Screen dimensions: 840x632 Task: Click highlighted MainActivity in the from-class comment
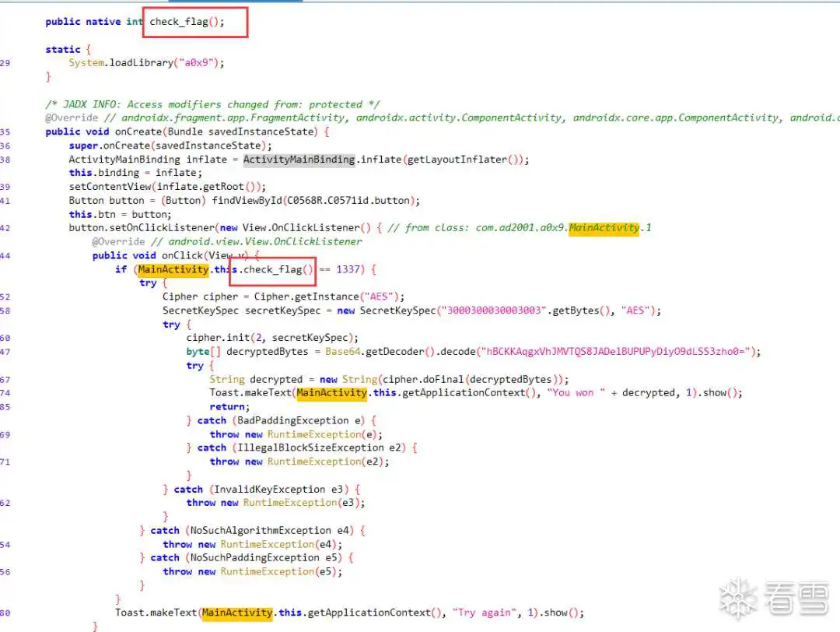[604, 228]
